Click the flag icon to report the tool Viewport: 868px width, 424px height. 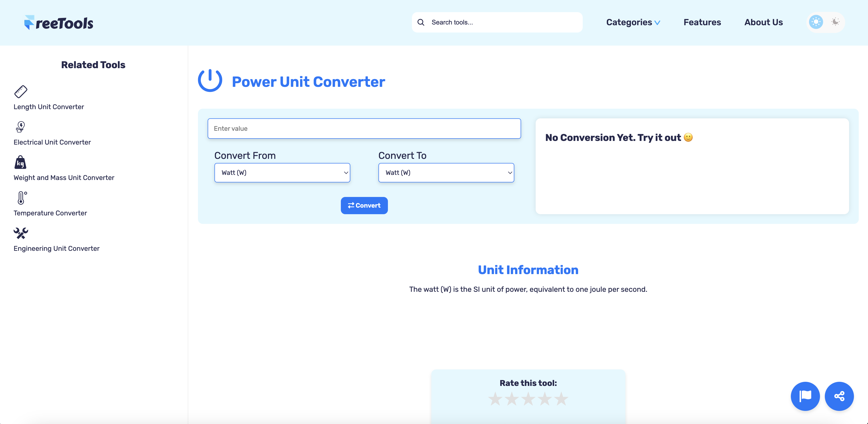805,396
